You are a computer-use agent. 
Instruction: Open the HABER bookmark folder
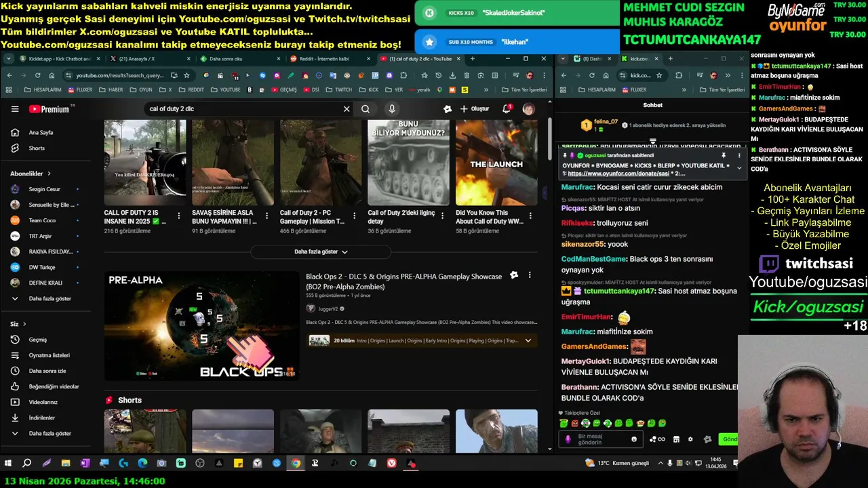click(x=111, y=89)
